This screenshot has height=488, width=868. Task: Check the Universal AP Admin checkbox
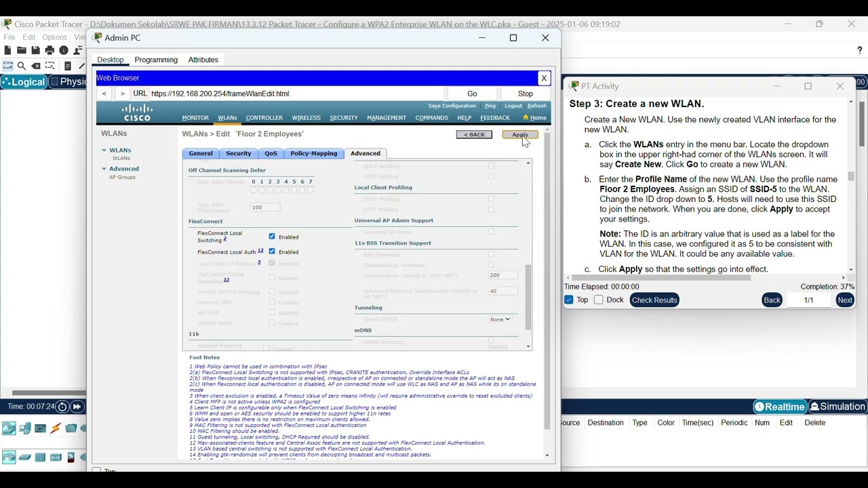pyautogui.click(x=492, y=232)
